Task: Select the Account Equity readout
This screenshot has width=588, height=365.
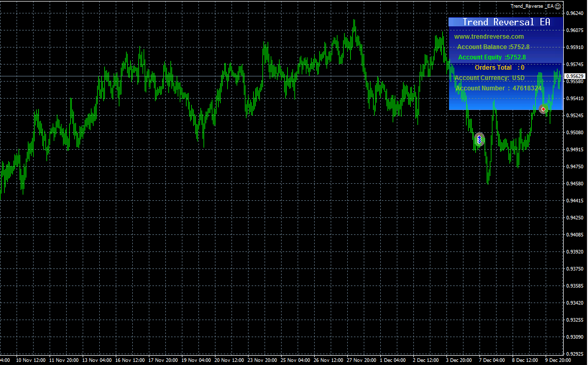Action: 492,57
